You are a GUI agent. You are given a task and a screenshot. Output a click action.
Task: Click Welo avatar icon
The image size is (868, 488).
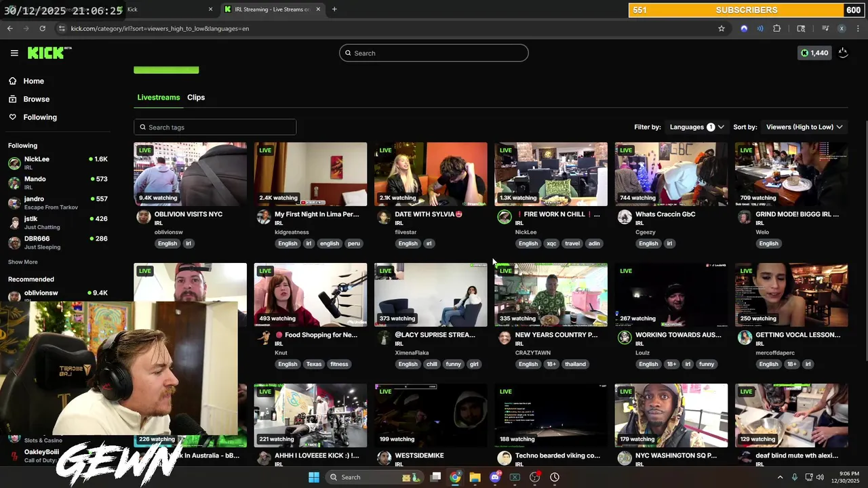[x=745, y=217]
